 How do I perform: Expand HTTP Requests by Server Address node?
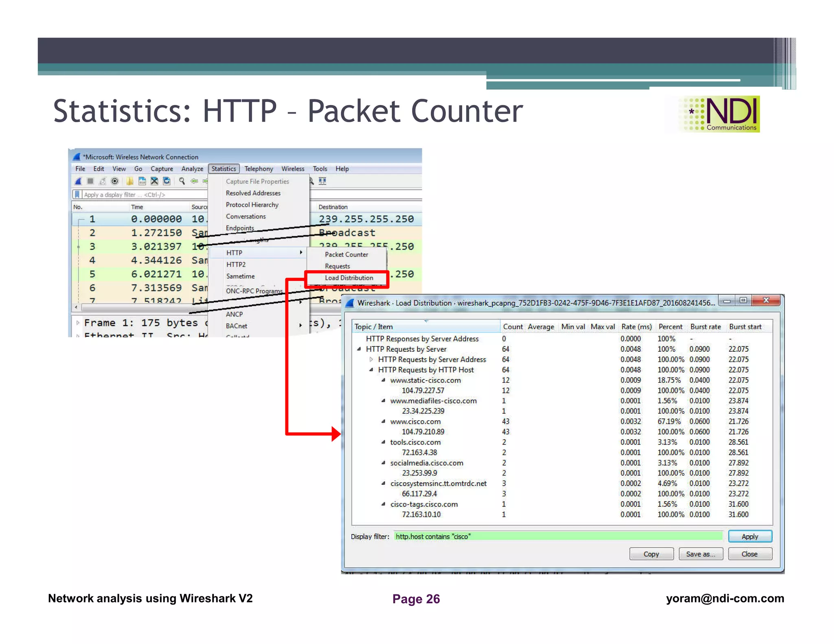(371, 359)
